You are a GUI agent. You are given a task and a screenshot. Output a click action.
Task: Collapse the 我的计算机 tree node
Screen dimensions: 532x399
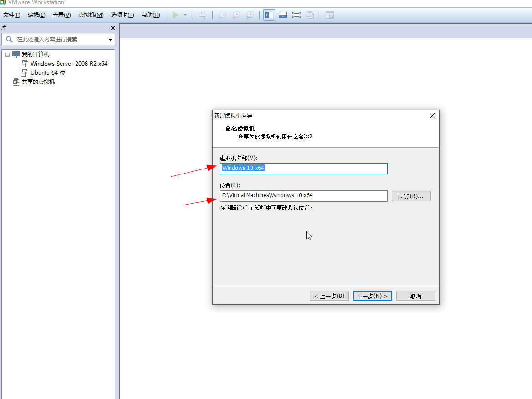pyautogui.click(x=7, y=55)
